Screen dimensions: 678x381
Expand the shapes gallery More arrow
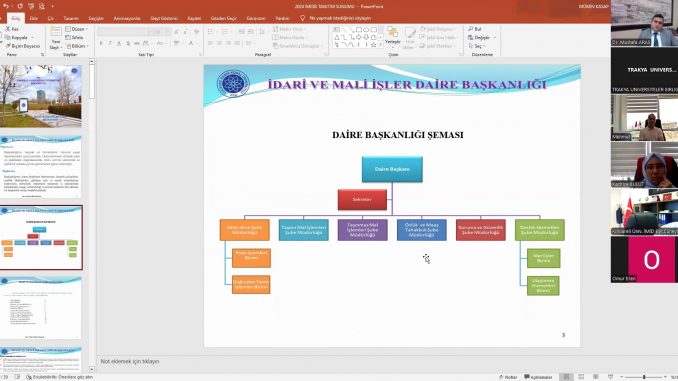point(381,45)
